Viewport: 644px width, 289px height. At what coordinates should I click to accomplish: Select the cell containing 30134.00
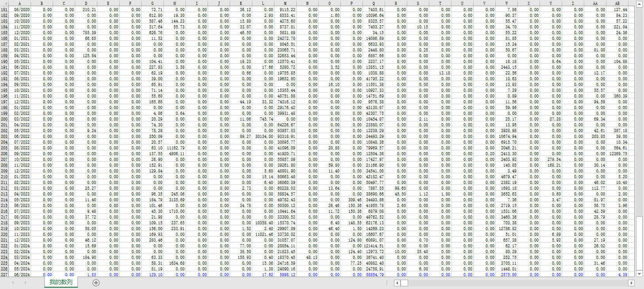click(263, 136)
